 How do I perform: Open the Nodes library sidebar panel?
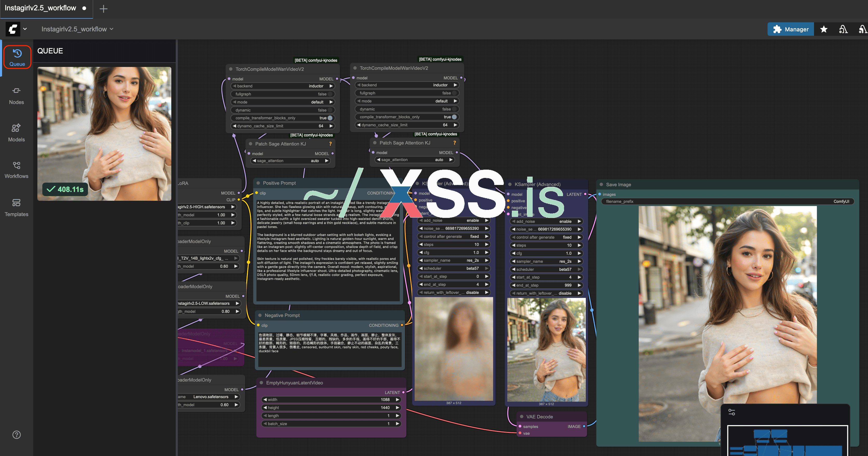pyautogui.click(x=16, y=95)
